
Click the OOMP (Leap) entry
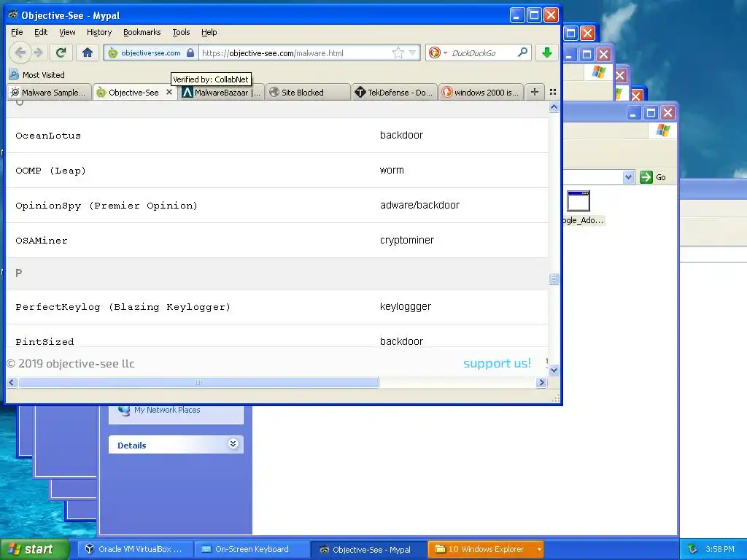pyautogui.click(x=50, y=171)
